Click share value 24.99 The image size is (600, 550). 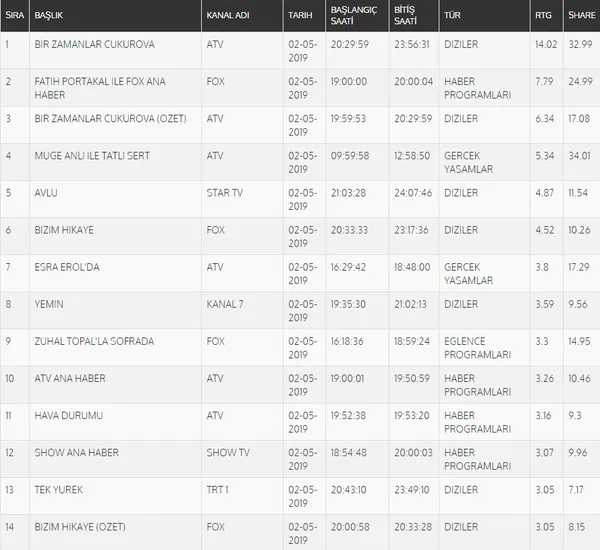[x=580, y=82]
